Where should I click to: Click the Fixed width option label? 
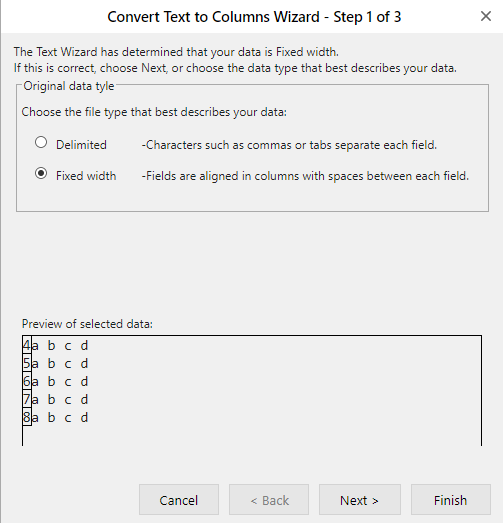[86, 176]
